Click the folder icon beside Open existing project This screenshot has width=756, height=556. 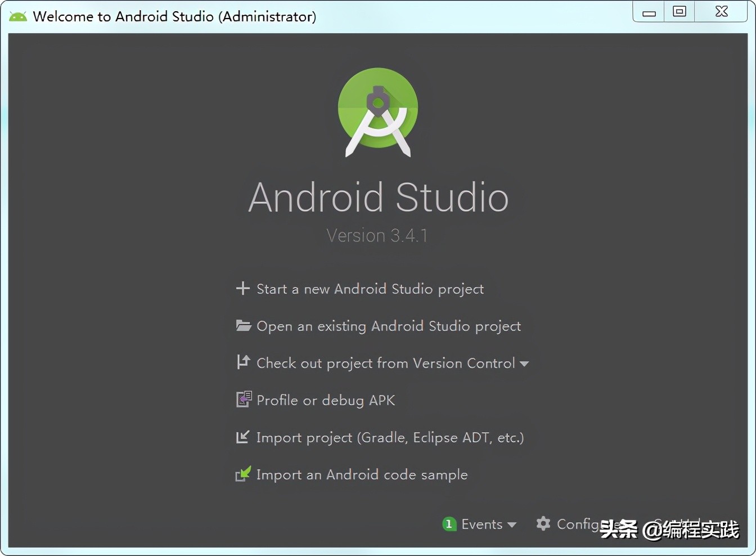pos(243,325)
